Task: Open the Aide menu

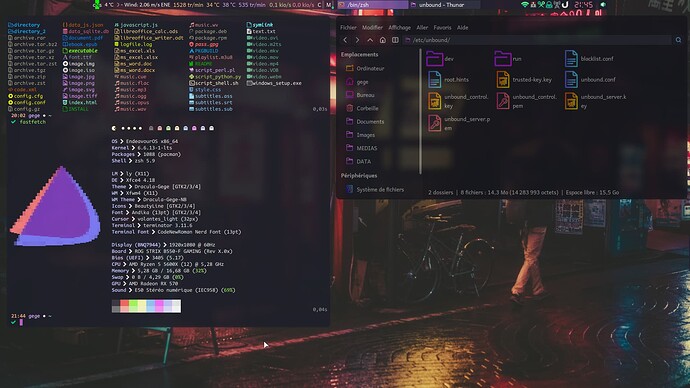Action: 462,27
